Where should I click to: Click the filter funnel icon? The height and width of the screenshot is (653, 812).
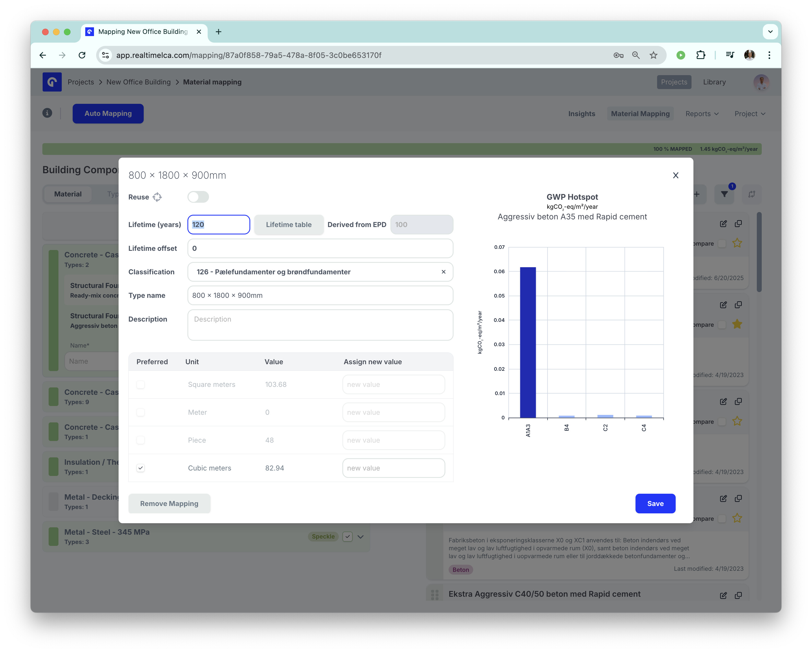click(724, 194)
